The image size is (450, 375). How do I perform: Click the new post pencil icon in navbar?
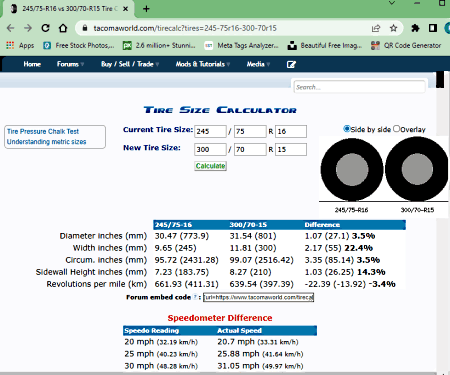[291, 64]
